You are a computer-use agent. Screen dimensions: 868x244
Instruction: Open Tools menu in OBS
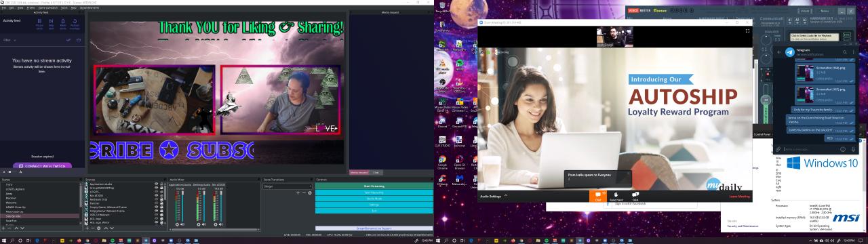pos(64,7)
